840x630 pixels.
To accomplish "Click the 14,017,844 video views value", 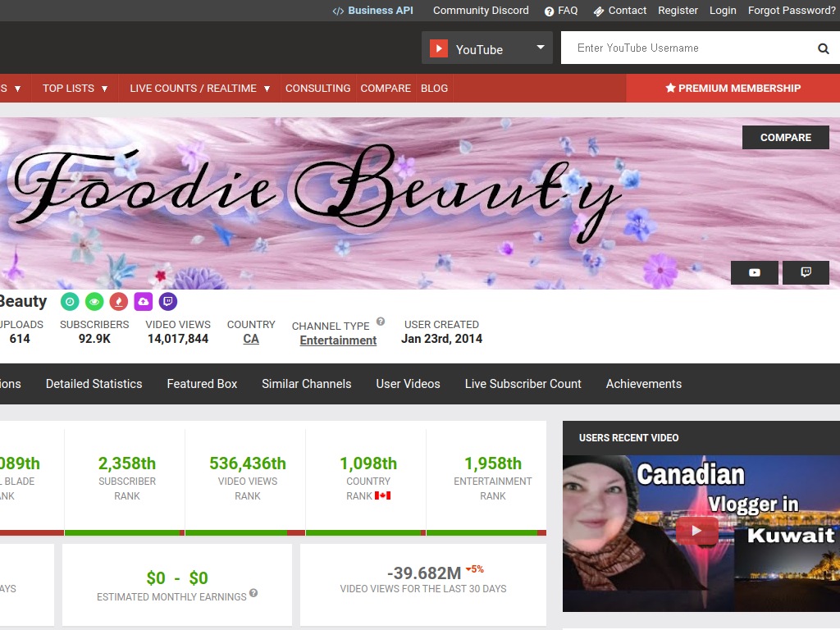I will [x=178, y=339].
